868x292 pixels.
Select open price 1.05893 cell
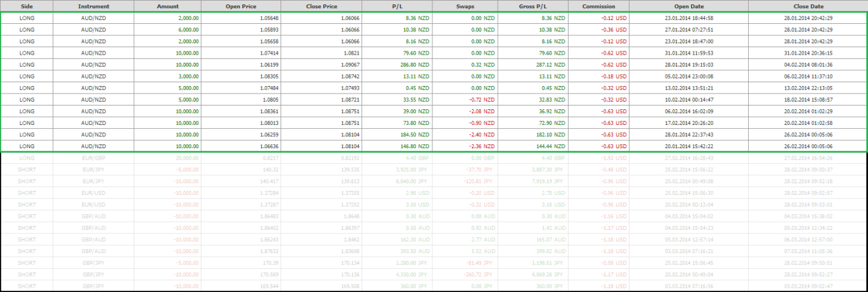(x=241, y=30)
